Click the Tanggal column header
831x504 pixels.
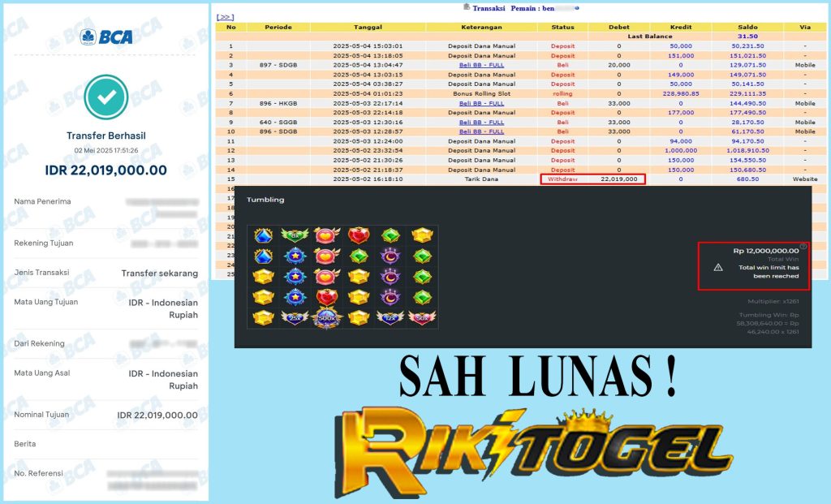(x=368, y=27)
